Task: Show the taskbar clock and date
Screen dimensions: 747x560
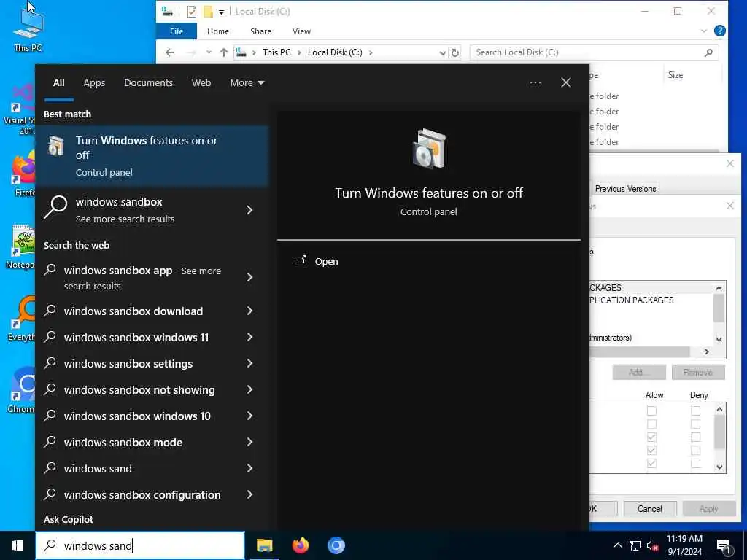Action: [684, 545]
